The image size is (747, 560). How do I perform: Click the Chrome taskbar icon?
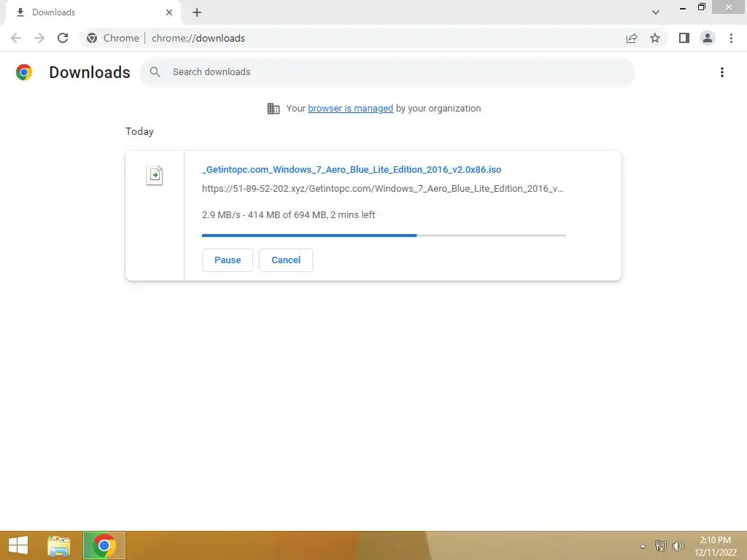coord(104,545)
